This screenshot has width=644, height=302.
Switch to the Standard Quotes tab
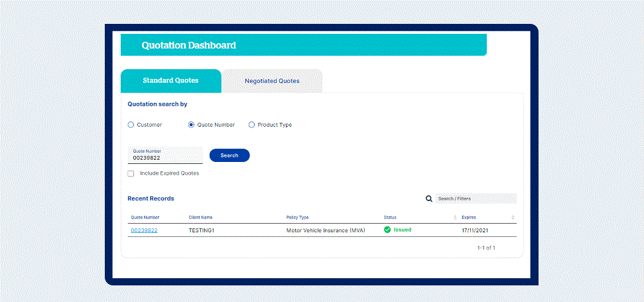171,81
